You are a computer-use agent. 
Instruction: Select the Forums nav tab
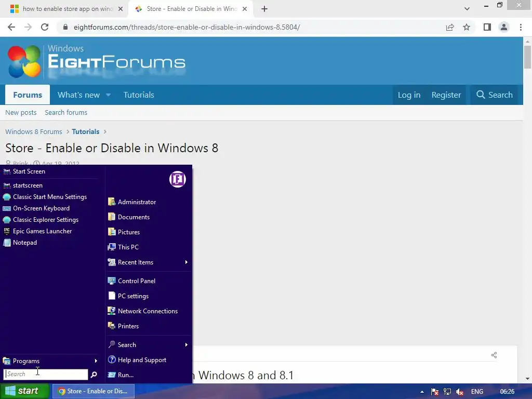[28, 95]
